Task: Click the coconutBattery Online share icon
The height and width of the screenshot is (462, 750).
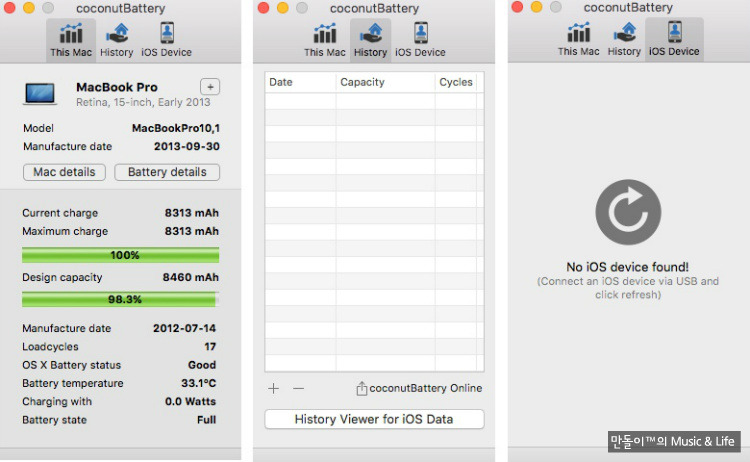Action: (362, 388)
